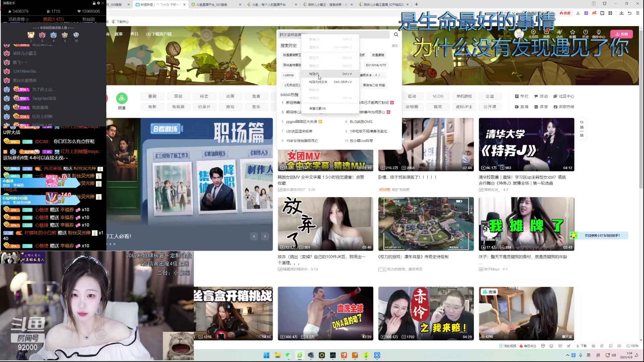Open hot search item 'Uzi谈亚运会名单'
This screenshot has height=362, width=644.
click(x=299, y=131)
